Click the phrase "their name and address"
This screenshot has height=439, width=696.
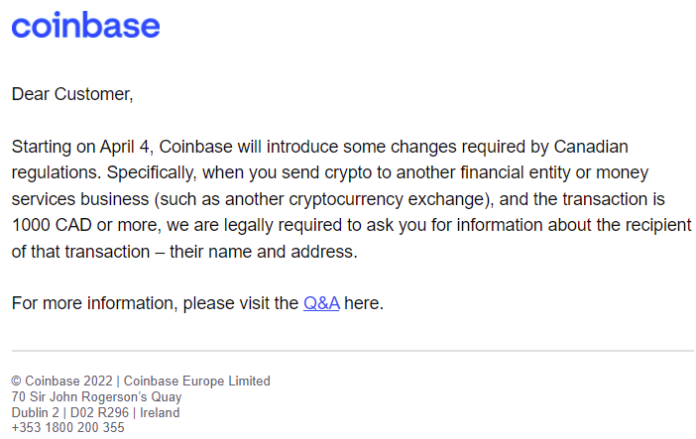(261, 252)
